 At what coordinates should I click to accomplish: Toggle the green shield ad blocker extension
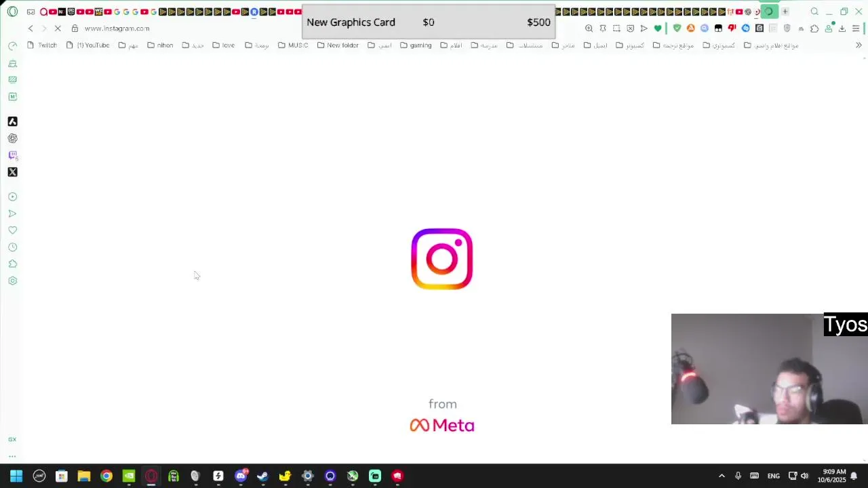(677, 28)
